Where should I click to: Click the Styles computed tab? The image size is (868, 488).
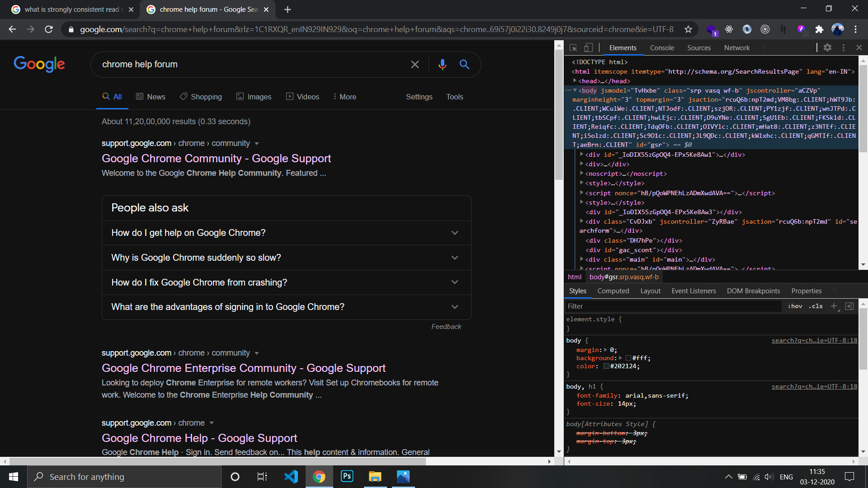click(x=613, y=291)
